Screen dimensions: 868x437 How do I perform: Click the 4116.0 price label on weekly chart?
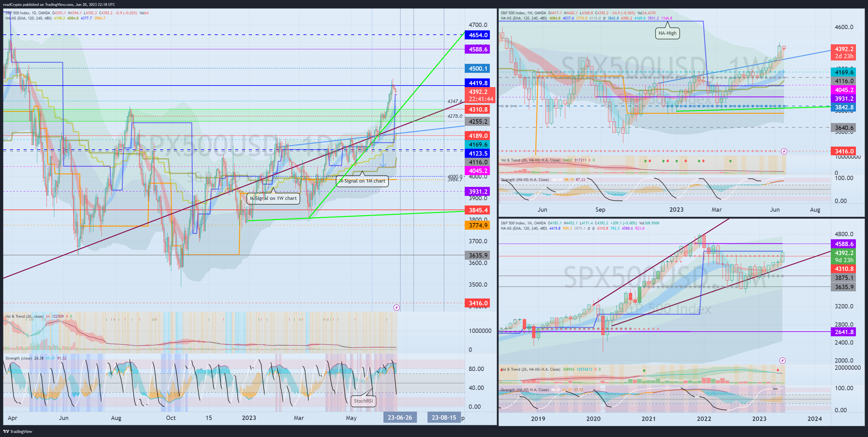point(844,81)
